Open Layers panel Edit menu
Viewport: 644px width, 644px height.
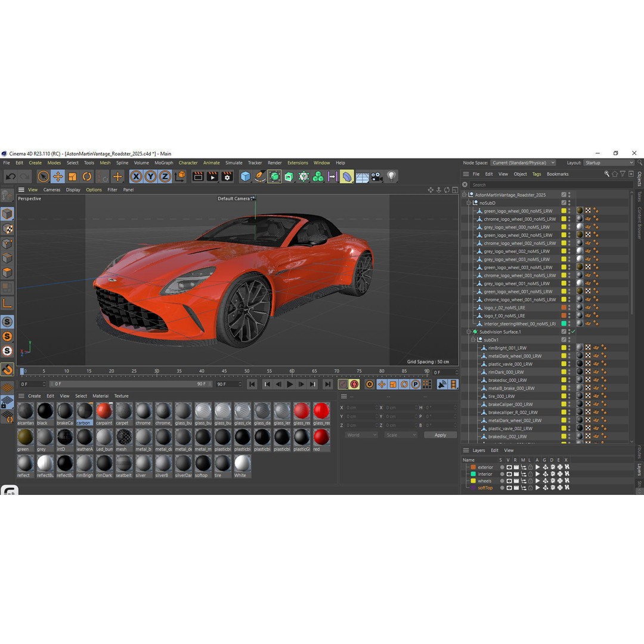tap(494, 451)
